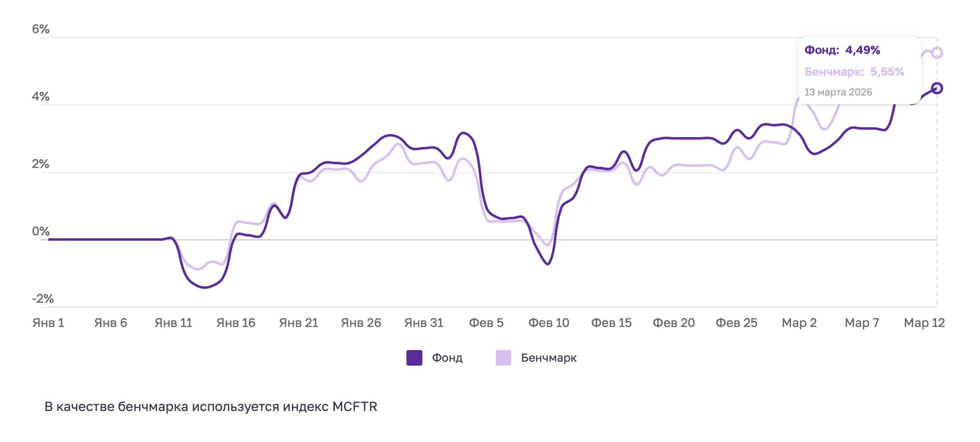
Task: Click the dark purple Фонд legend swatch
Action: coord(414,358)
